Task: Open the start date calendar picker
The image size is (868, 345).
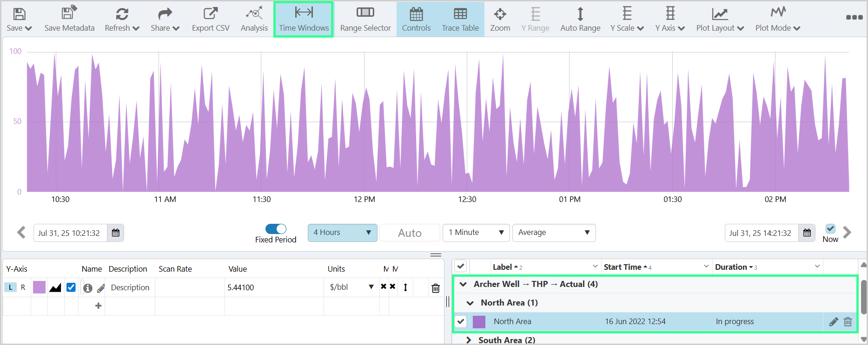Action: [x=116, y=233]
